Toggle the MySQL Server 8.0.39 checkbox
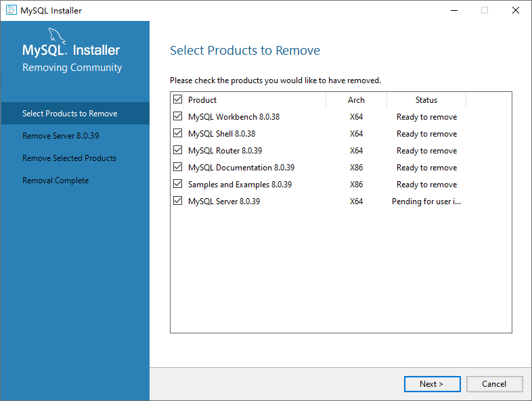532x401 pixels. [x=178, y=202]
